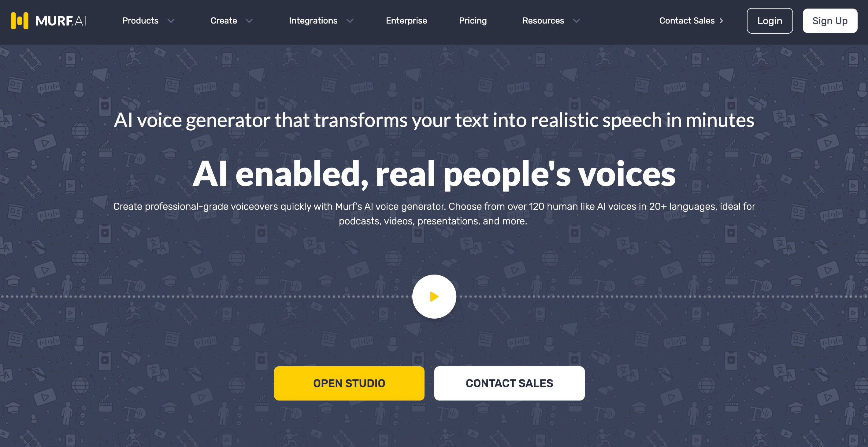Viewport: 868px width, 447px height.
Task: Click the AI voice generator heading text
Action: pos(434,120)
